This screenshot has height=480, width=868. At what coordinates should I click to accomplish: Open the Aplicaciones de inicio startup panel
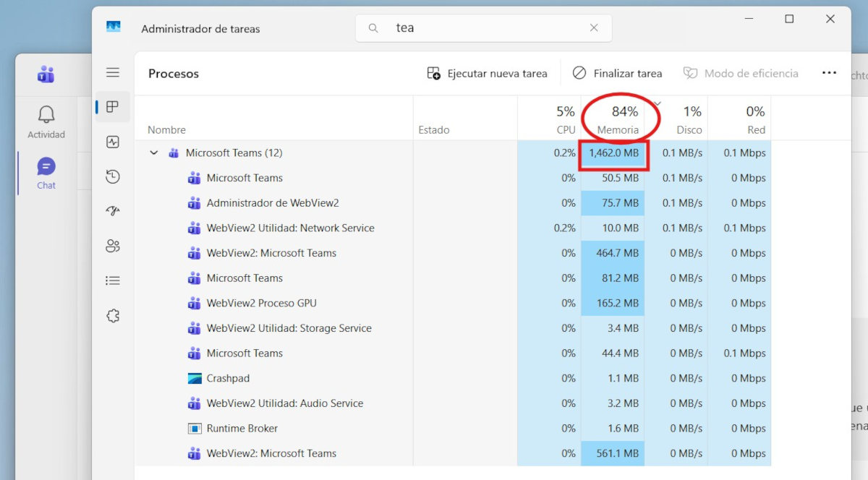tap(112, 210)
